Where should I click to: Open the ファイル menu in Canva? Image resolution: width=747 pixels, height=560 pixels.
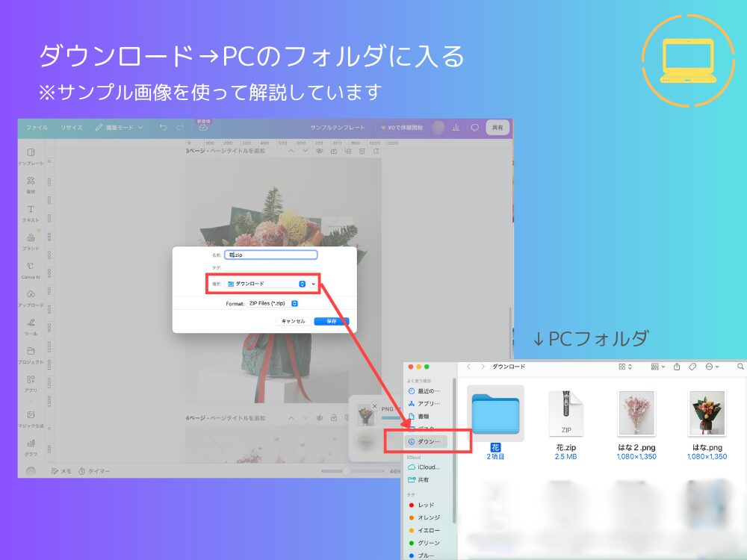click(37, 128)
